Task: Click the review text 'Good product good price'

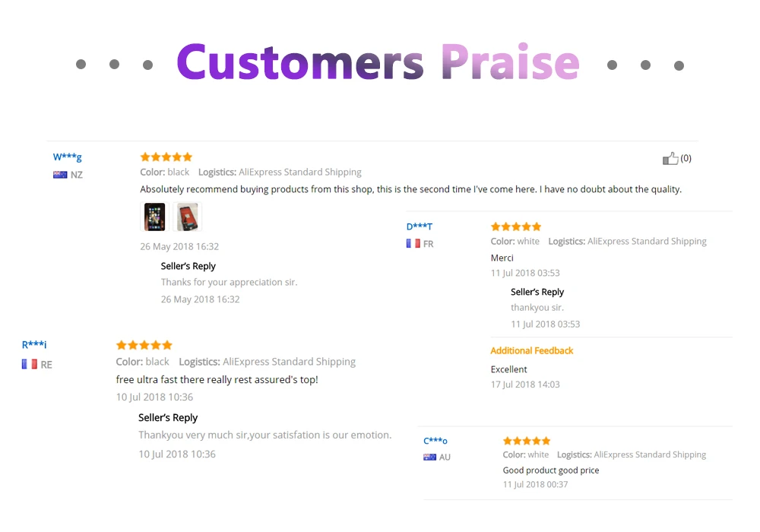Action: coord(550,470)
